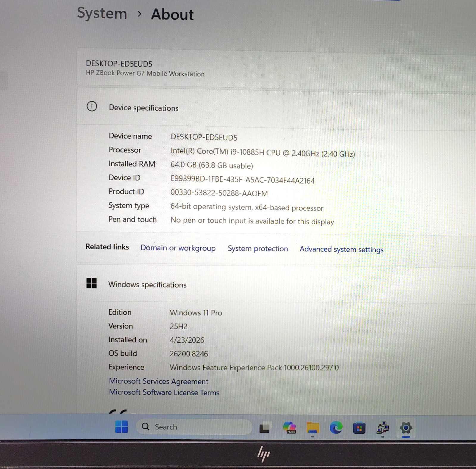Click the Processor label
The image size is (476, 469).
tap(125, 150)
